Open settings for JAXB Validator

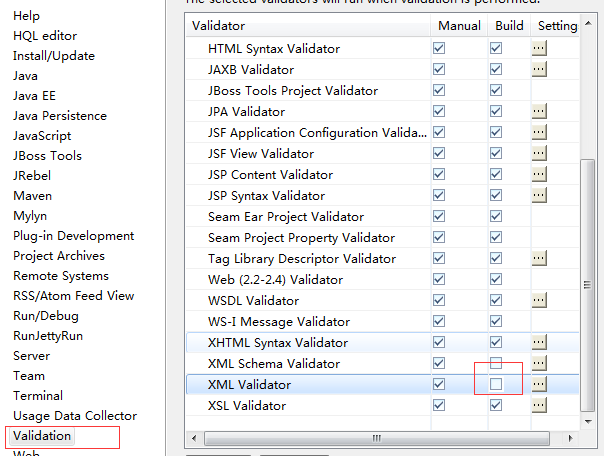(539, 69)
